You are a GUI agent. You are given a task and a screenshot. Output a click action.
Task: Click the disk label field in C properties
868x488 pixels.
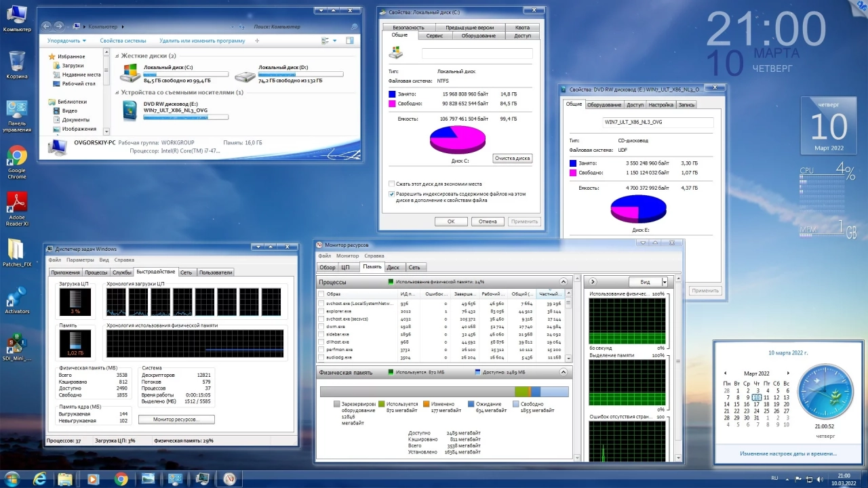pos(477,54)
